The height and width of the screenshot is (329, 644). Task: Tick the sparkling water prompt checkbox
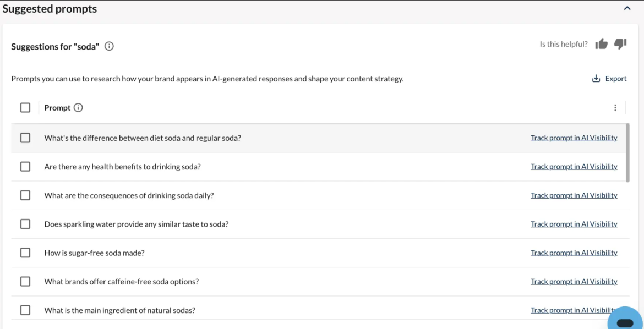(25, 224)
